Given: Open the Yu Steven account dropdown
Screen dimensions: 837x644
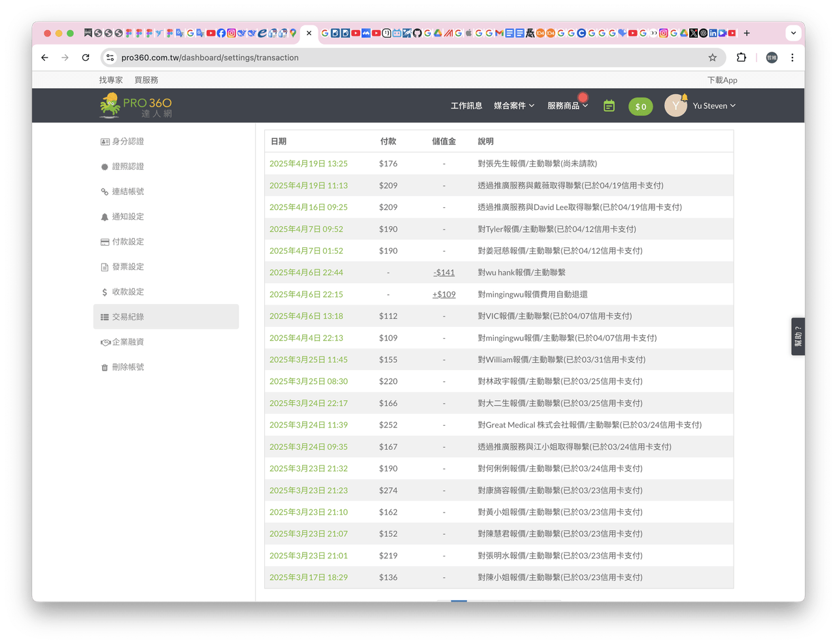Looking at the screenshot, I should [x=714, y=106].
